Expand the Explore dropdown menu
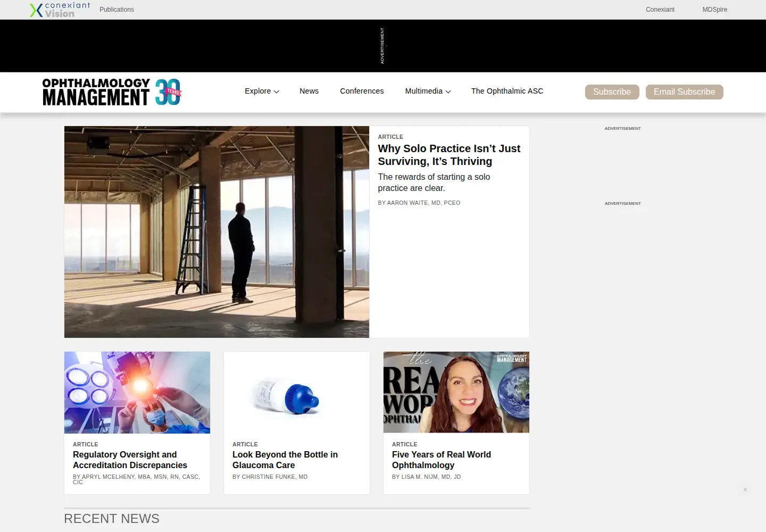The height and width of the screenshot is (532, 766). click(x=262, y=92)
